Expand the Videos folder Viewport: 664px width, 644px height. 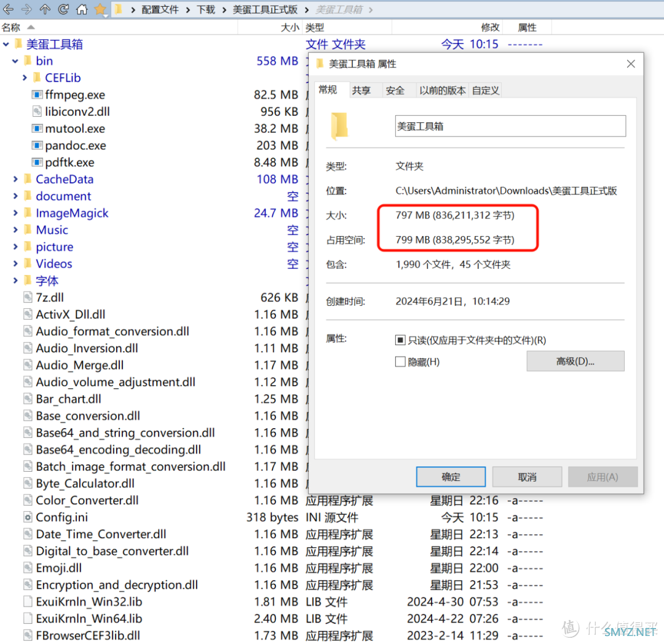(x=15, y=263)
